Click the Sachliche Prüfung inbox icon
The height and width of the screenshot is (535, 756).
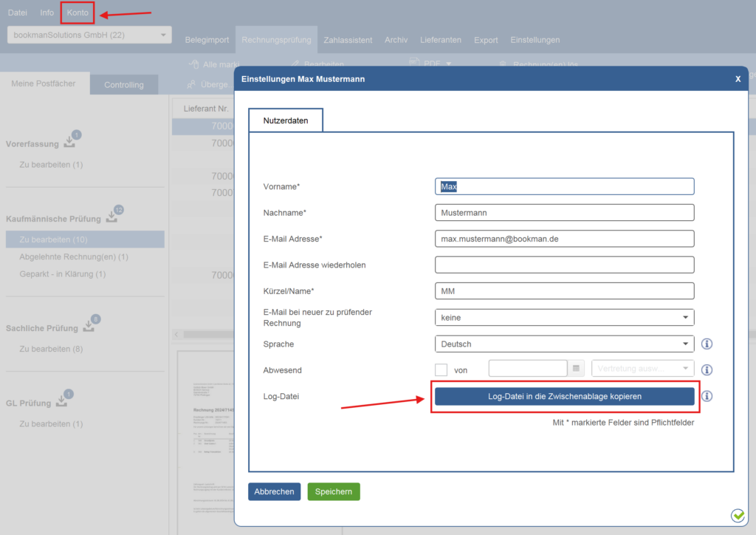(x=89, y=326)
